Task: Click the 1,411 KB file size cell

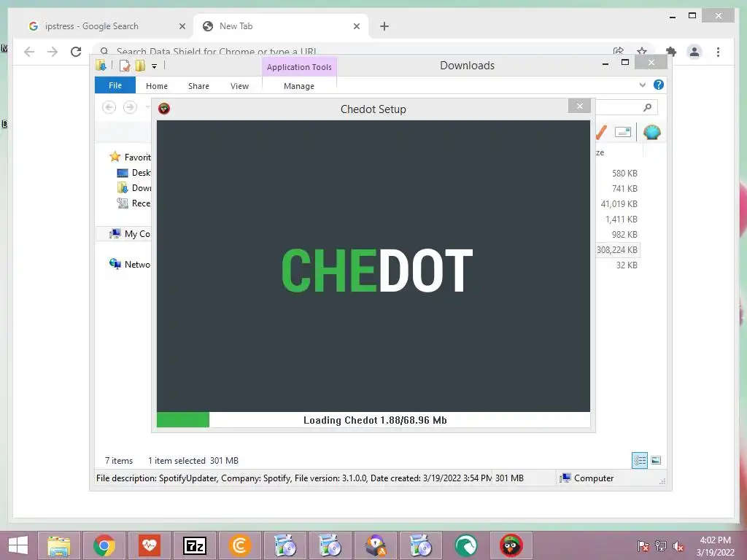Action: point(622,219)
